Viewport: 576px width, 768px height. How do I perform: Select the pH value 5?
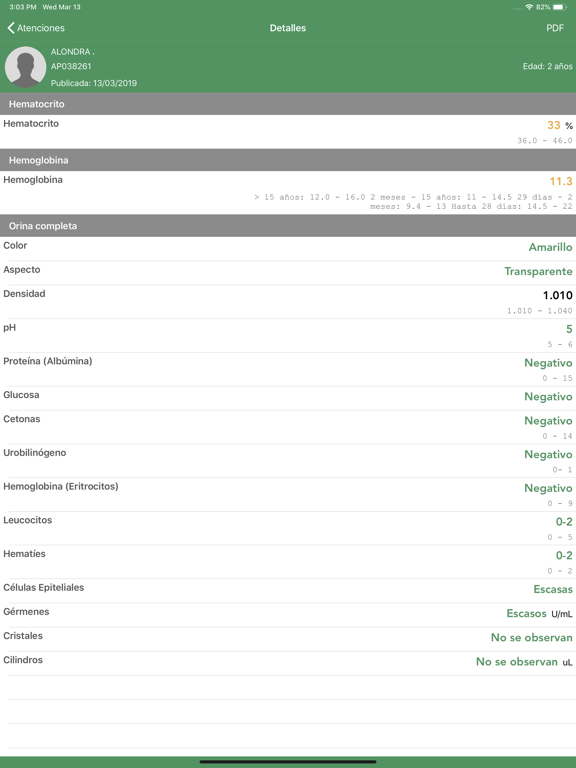(569, 329)
